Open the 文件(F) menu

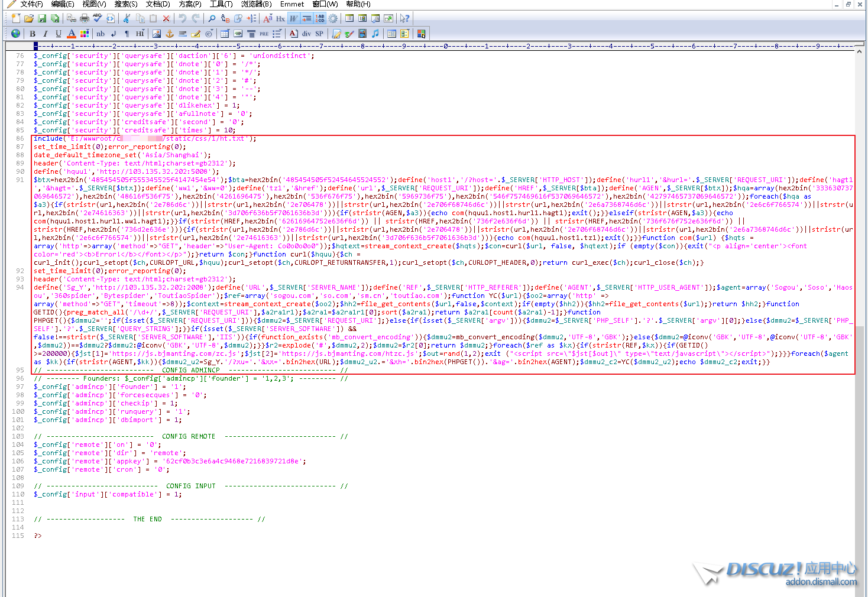click(x=31, y=4)
